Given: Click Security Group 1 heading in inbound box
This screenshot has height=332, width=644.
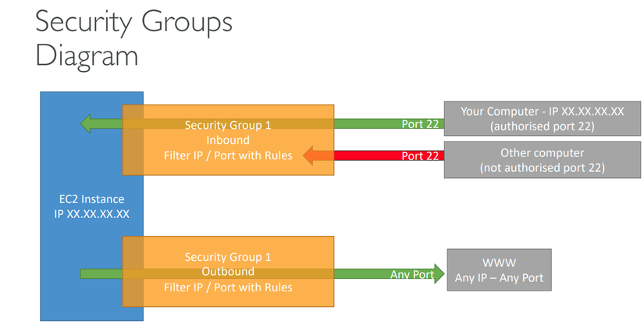Looking at the screenshot, I should click(228, 125).
